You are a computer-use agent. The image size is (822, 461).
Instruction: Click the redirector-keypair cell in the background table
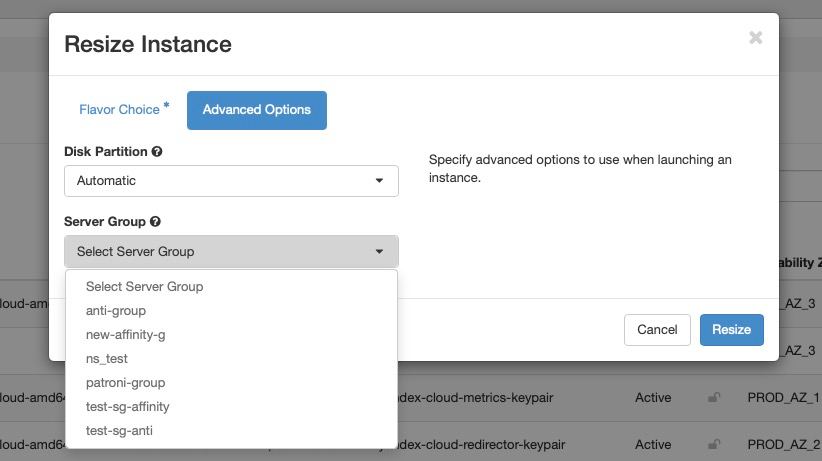pos(482,445)
